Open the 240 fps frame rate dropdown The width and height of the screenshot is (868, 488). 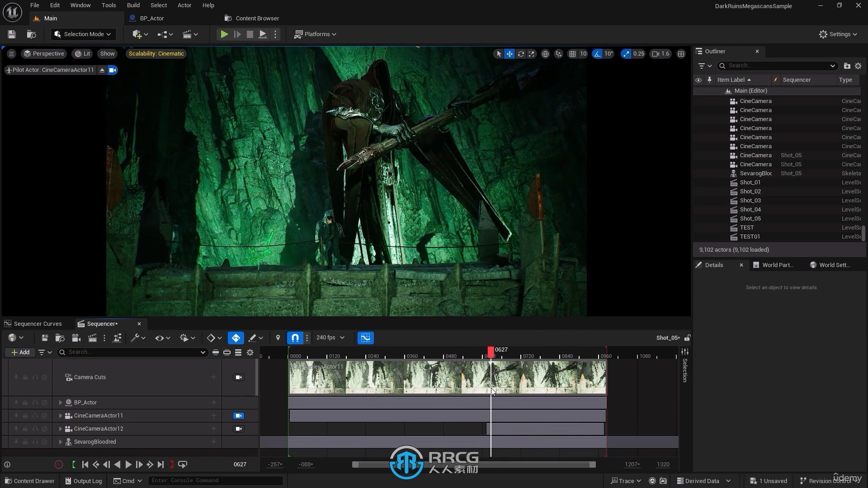pyautogui.click(x=330, y=338)
